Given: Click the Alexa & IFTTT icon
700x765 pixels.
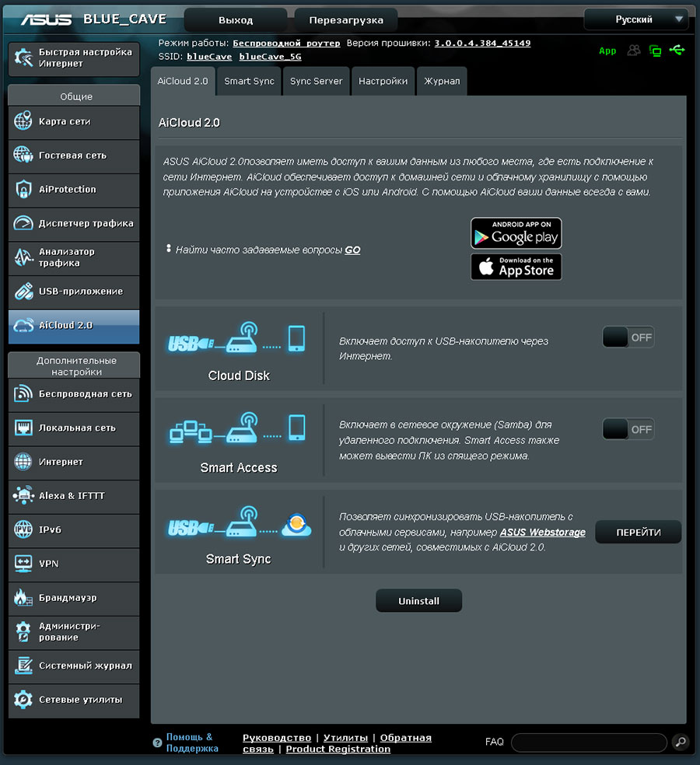Looking at the screenshot, I should point(23,496).
